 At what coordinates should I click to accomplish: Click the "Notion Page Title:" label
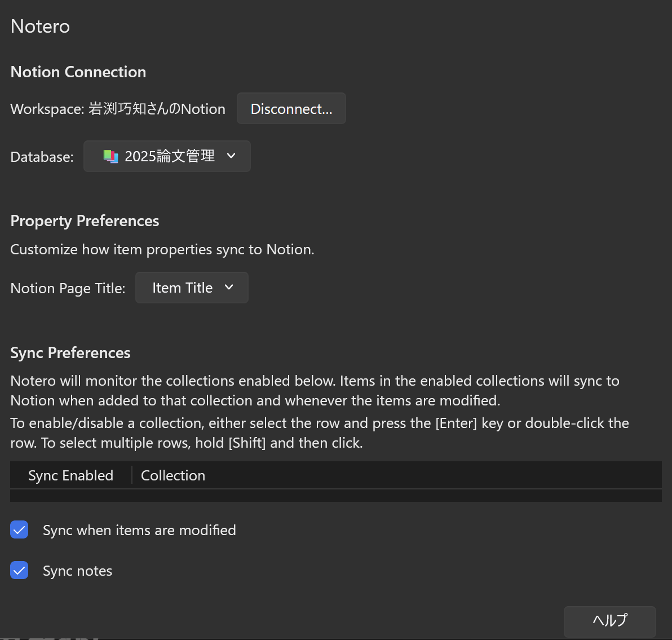pos(68,288)
